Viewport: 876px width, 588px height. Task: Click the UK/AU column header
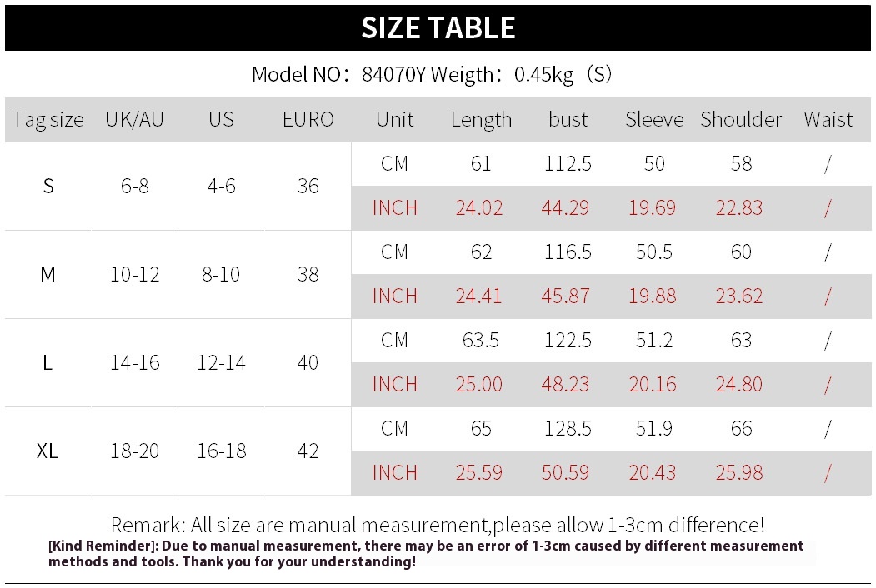135,119
